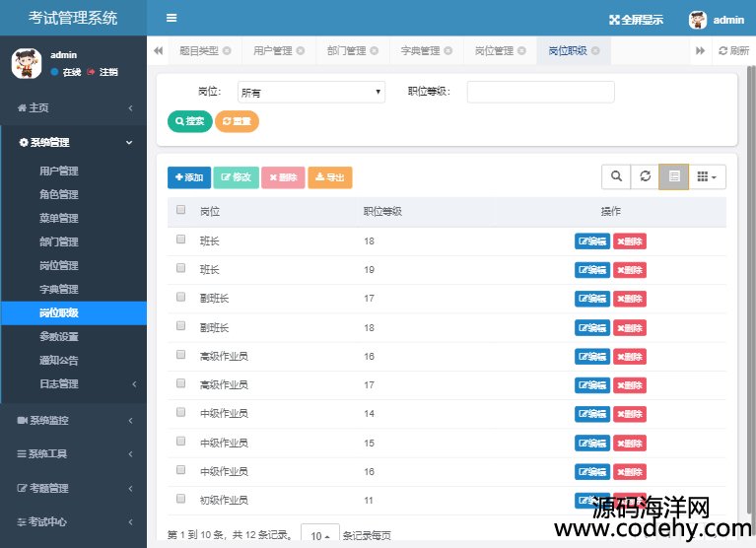756x548 pixels.
Task: Close the 用户管理 tab
Action: click(301, 50)
